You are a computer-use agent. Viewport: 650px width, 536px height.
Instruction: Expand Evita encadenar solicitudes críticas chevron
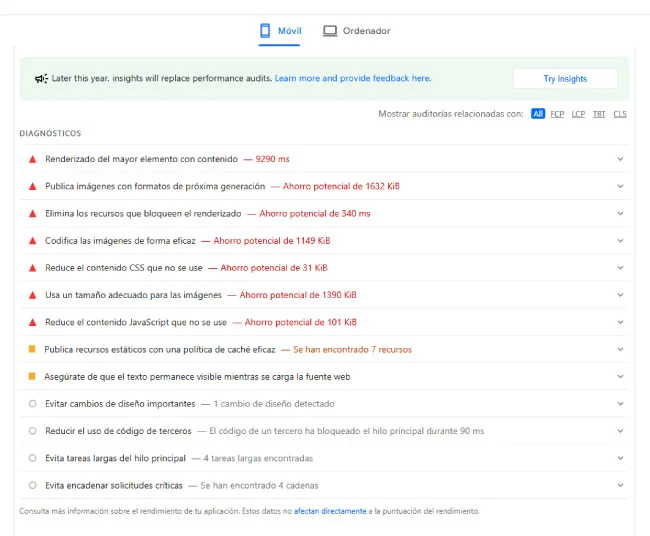[x=620, y=485]
